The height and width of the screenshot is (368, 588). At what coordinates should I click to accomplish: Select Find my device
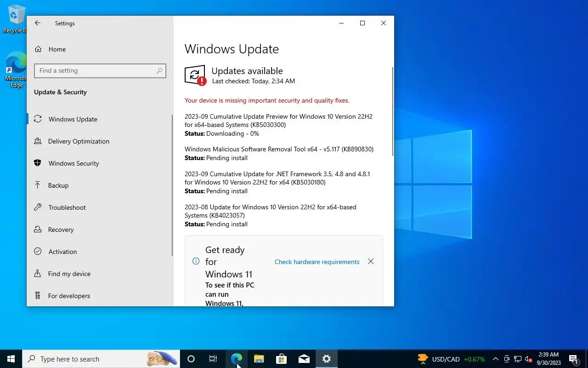[100, 274]
